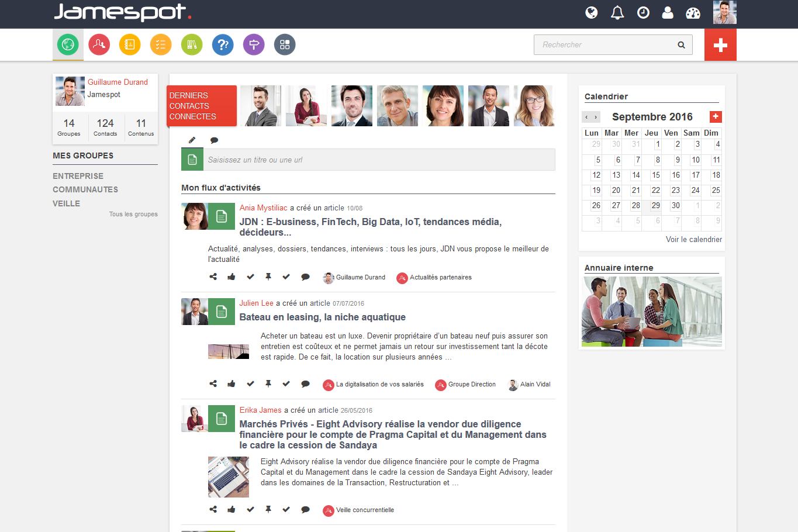Pin the Bateau en leasing article
Viewport: 798px width, 532px height.
pyautogui.click(x=268, y=384)
